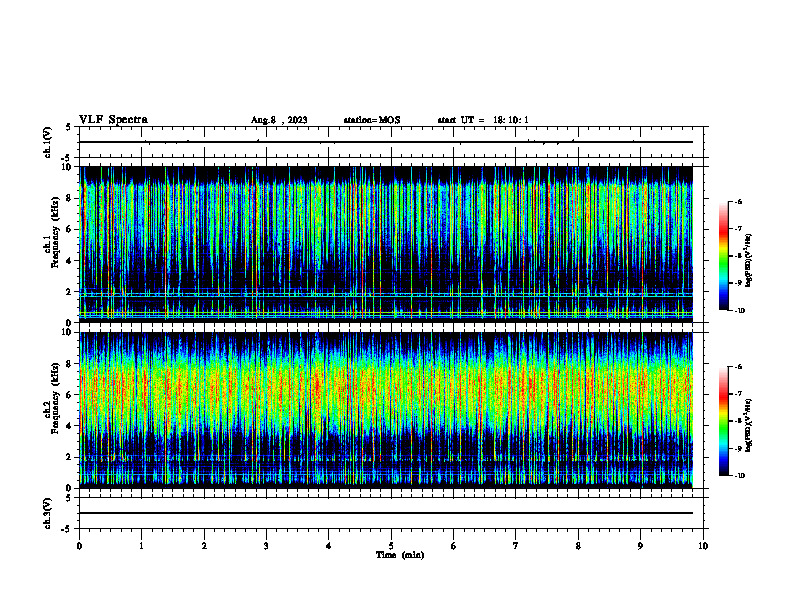Click the ch.2 spectrogram panel

click(x=386, y=410)
